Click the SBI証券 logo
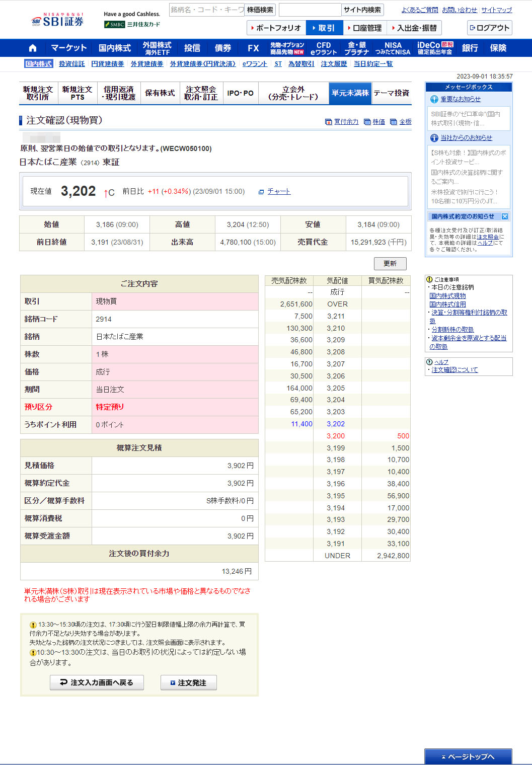532x765 pixels. pos(58,21)
